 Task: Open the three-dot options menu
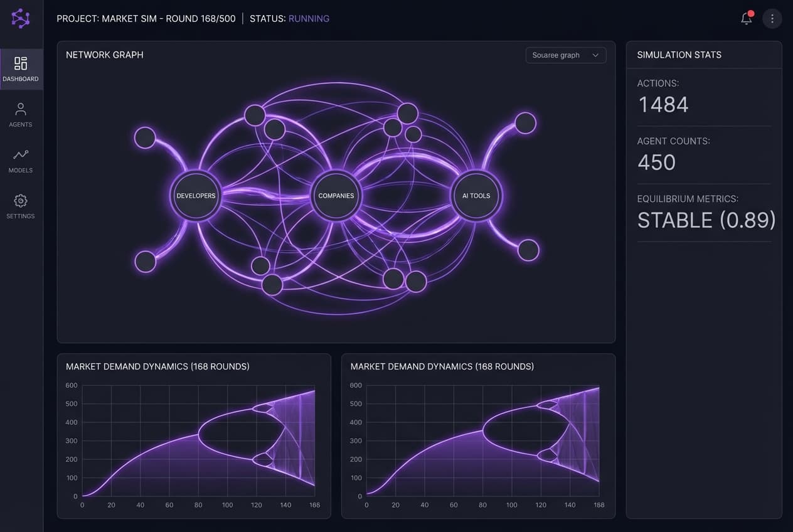772,18
